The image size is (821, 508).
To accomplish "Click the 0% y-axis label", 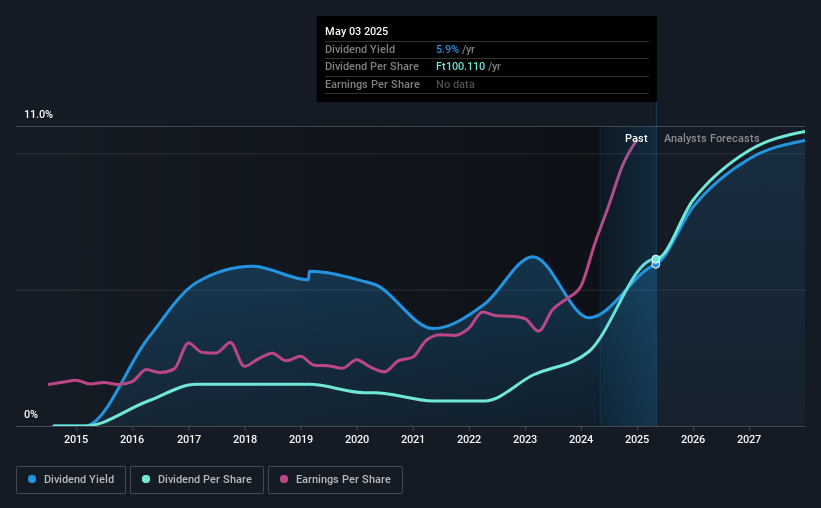I will pos(31,414).
